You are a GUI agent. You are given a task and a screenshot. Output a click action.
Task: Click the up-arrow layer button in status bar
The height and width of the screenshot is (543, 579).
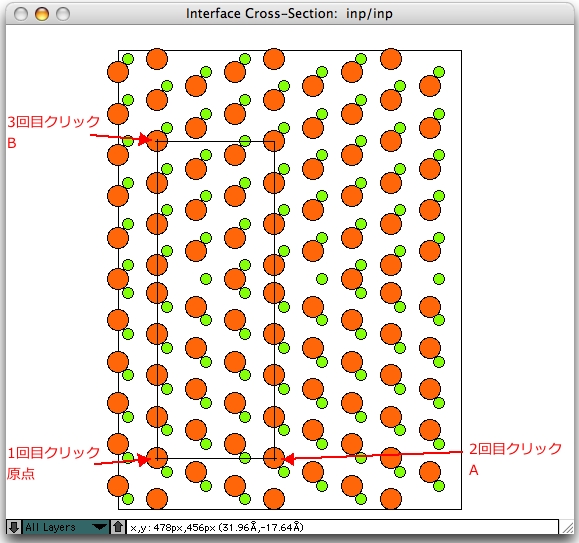[118, 527]
